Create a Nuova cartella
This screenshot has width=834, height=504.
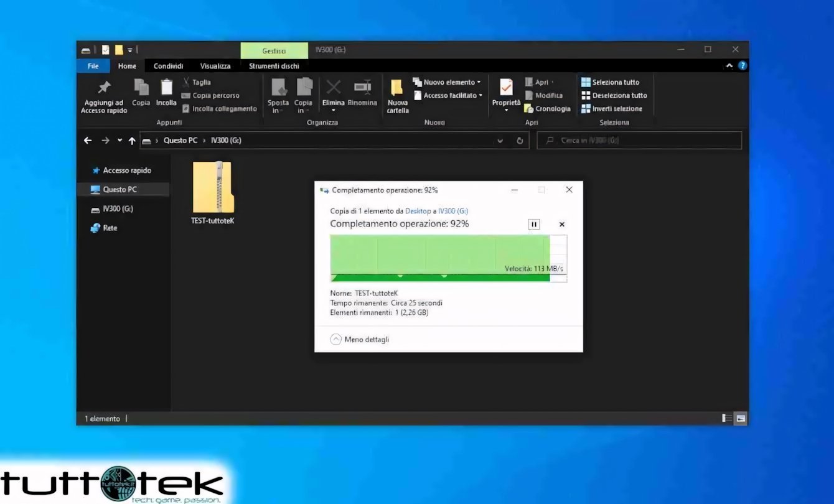point(397,96)
